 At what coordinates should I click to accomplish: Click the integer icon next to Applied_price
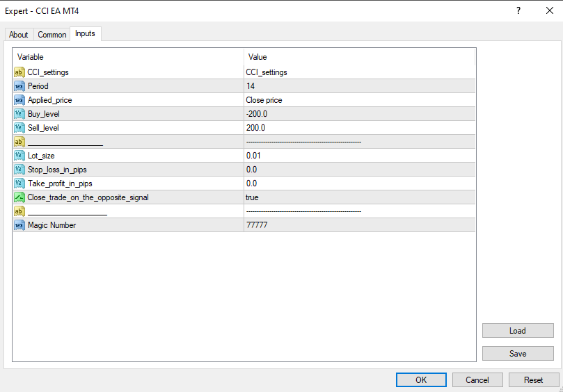click(19, 100)
